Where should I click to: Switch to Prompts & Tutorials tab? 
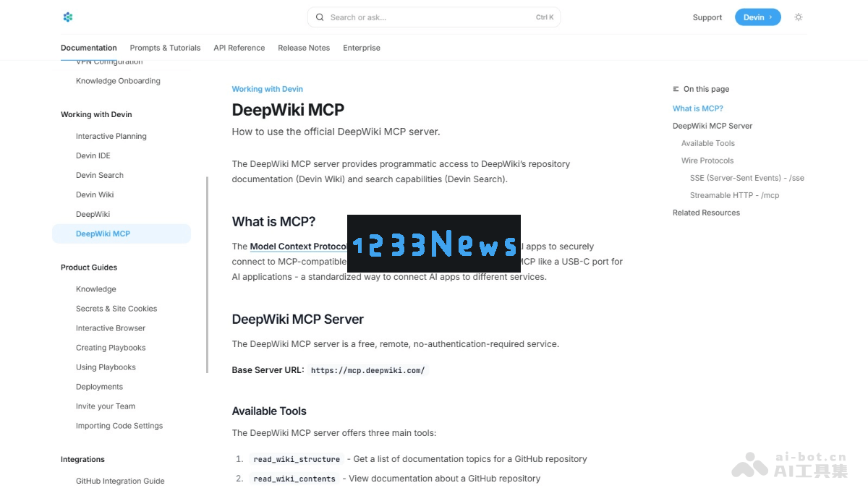click(165, 48)
